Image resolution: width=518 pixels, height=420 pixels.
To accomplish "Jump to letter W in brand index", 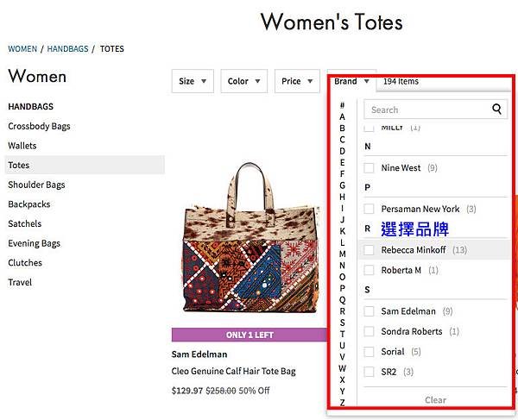I will coord(342,368).
